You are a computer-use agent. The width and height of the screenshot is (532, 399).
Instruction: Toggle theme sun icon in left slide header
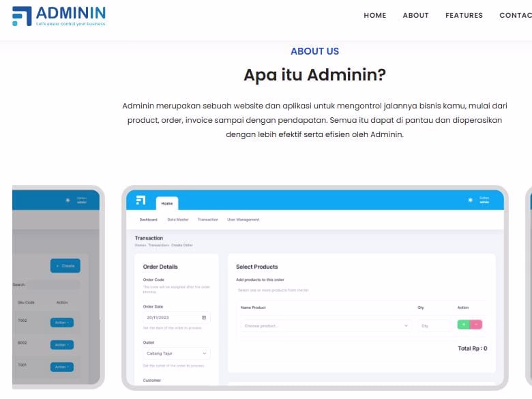click(68, 200)
